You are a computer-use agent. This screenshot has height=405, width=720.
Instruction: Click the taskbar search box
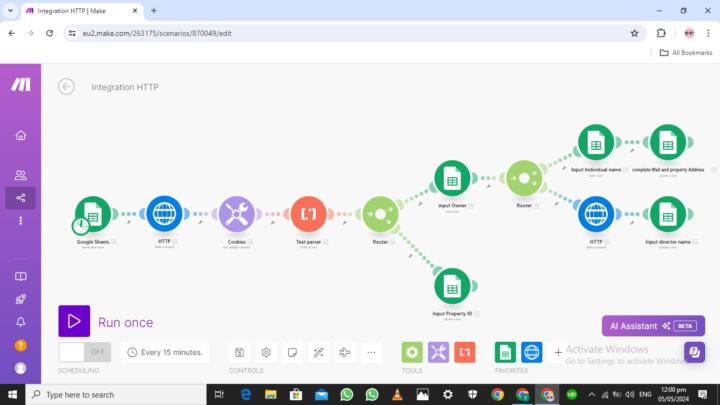[x=116, y=394]
